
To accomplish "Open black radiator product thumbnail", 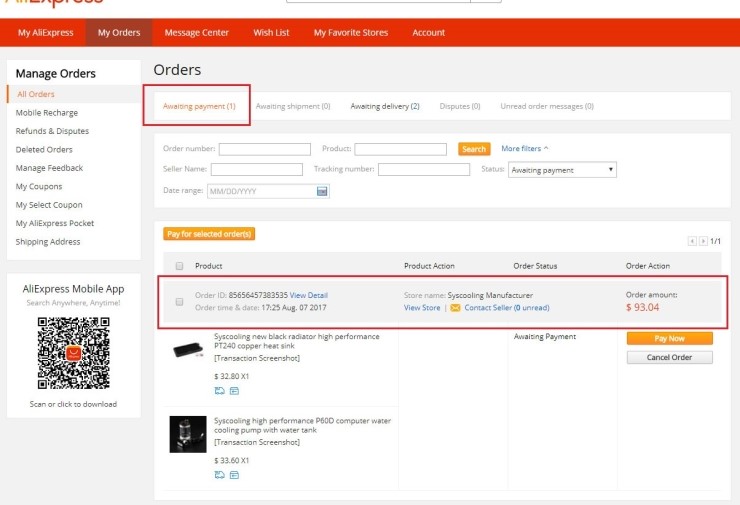I will point(188,350).
